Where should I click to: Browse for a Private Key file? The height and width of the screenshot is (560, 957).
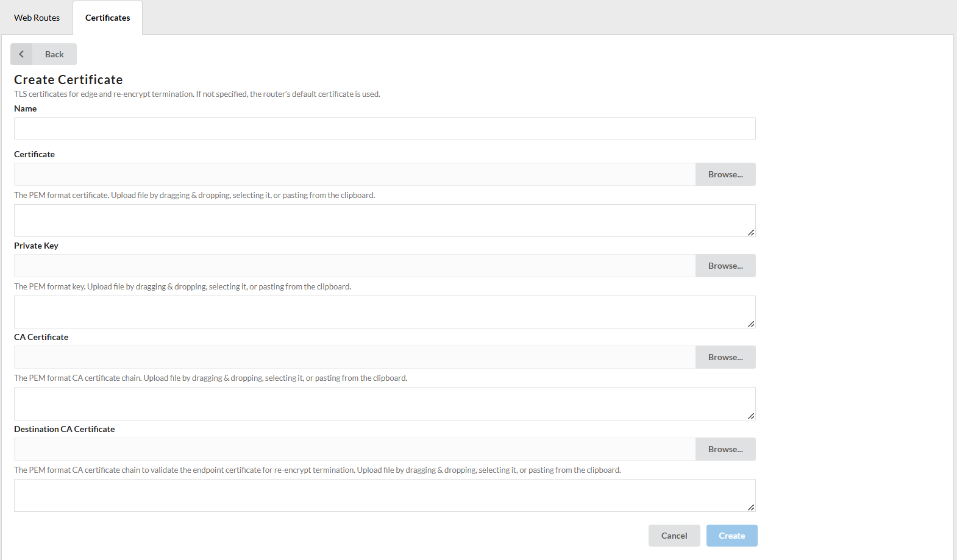point(725,266)
